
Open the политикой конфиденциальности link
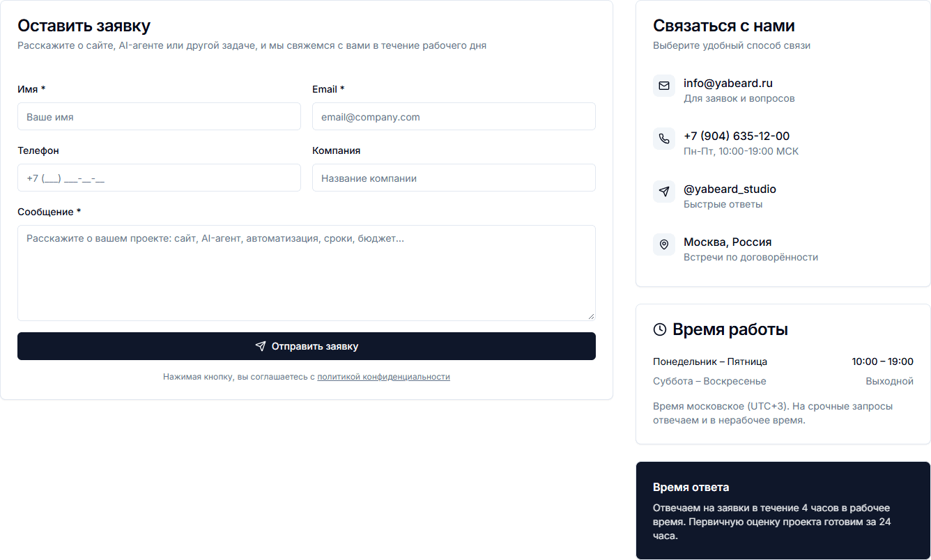click(383, 377)
